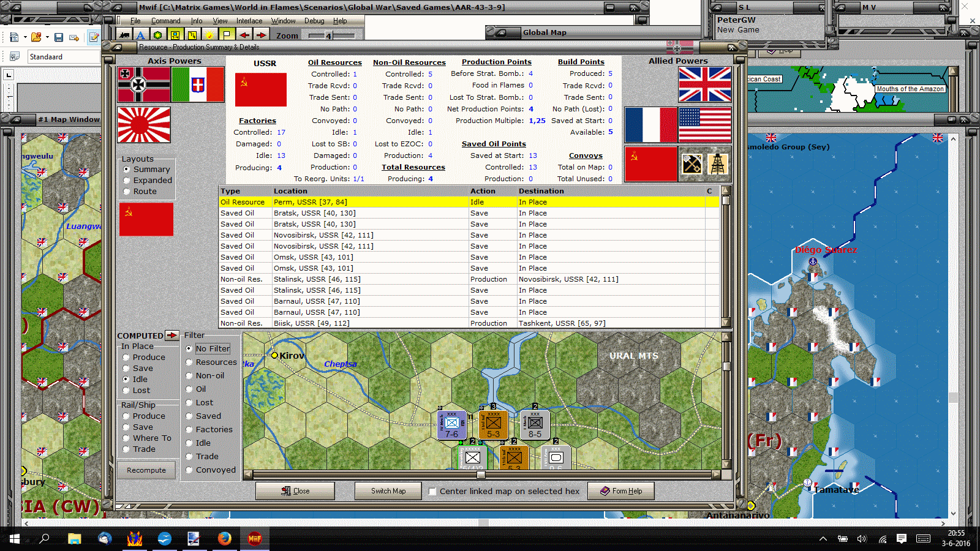Click the table scrollbar down arrow
Screen dimensions: 980x551
[726, 323]
